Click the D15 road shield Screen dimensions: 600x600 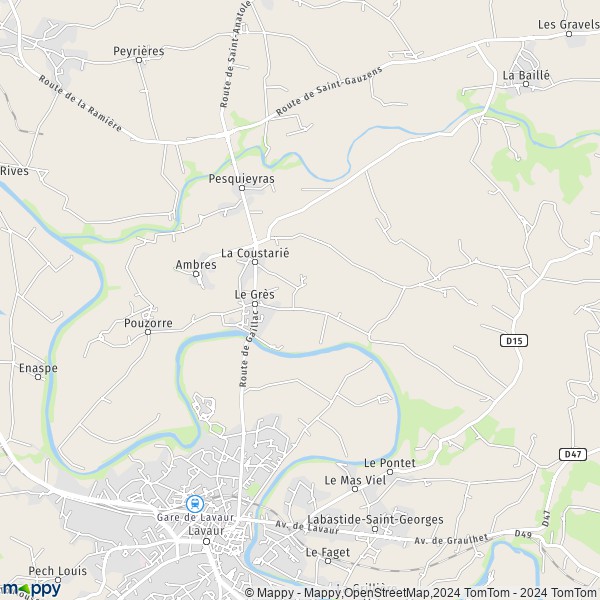pyautogui.click(x=514, y=341)
